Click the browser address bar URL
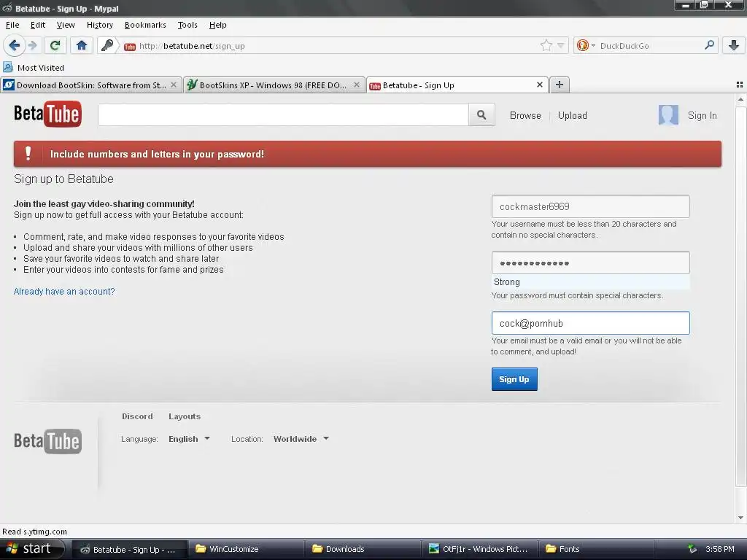Screen dimensions: 747x560 point(192,46)
